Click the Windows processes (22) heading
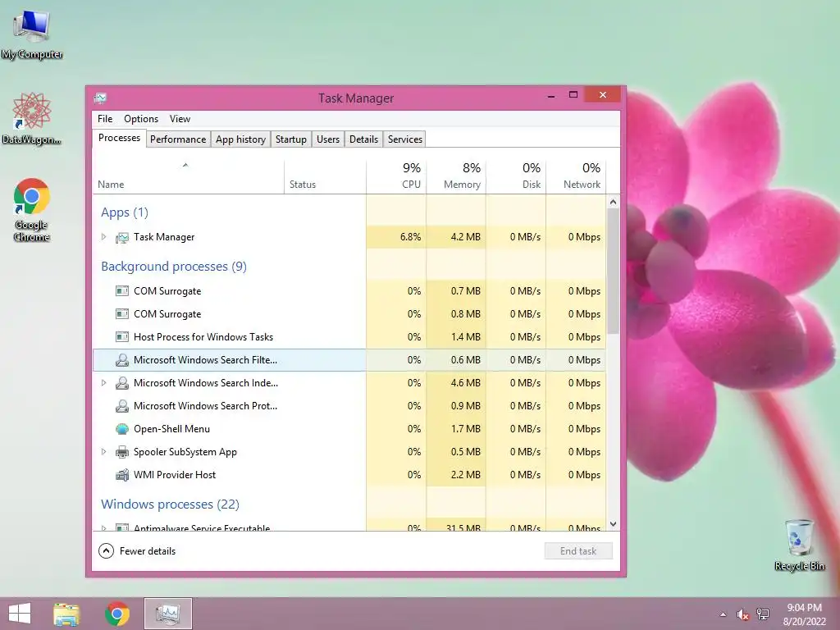840x630 pixels. pos(171,504)
